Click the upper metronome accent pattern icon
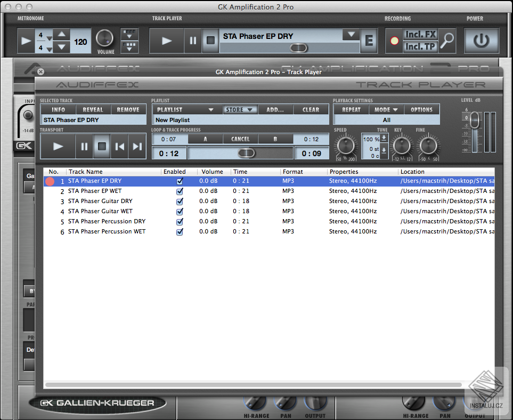 coord(129,34)
